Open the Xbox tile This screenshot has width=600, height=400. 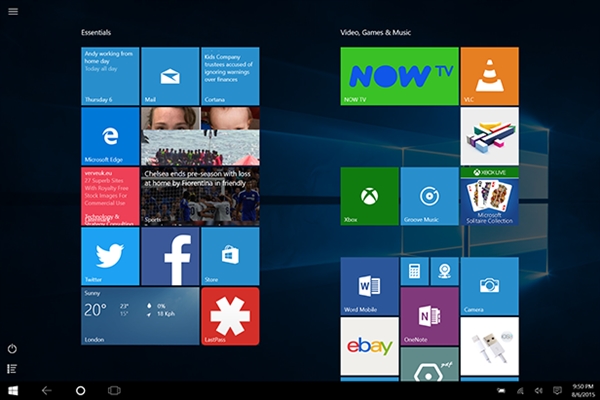point(369,196)
